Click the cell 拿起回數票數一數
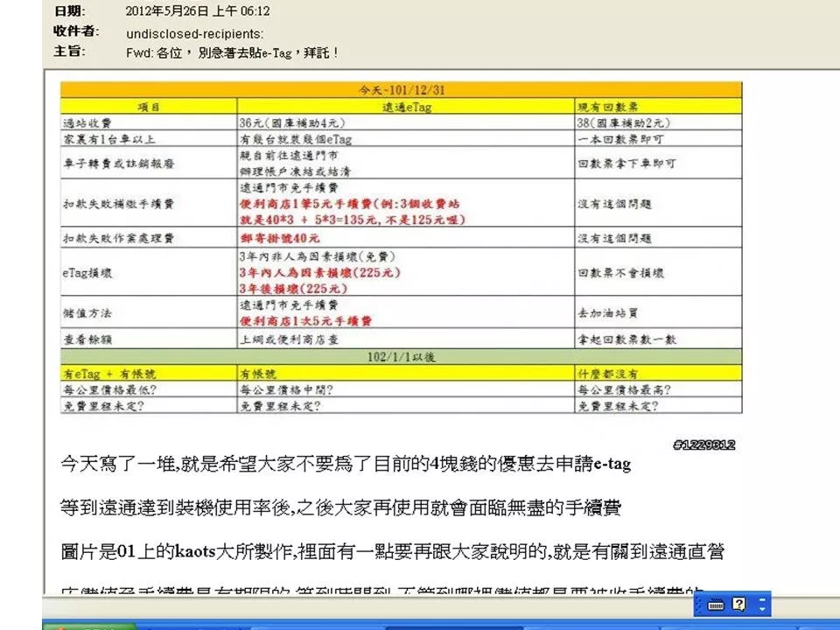The width and height of the screenshot is (840, 630). [x=626, y=339]
